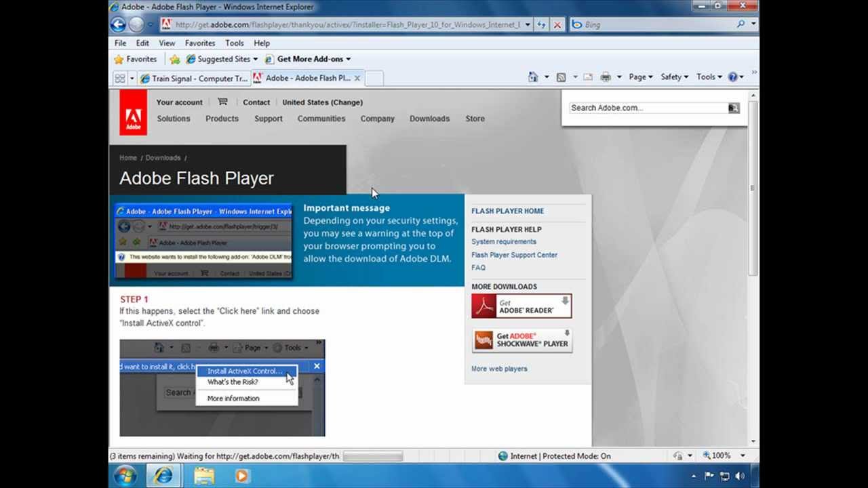Viewport: 868px width, 488px height.
Task: Click the RSS Feeds toolbar icon
Action: [561, 77]
